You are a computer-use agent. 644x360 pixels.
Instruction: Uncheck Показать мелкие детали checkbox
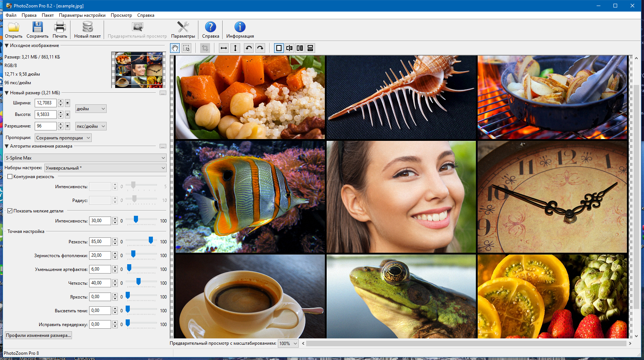10,211
